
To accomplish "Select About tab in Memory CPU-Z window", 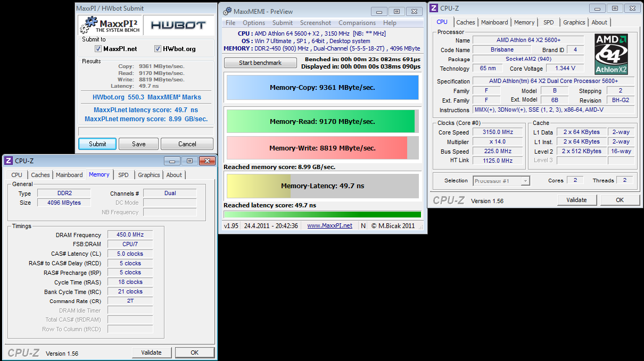I will (174, 175).
